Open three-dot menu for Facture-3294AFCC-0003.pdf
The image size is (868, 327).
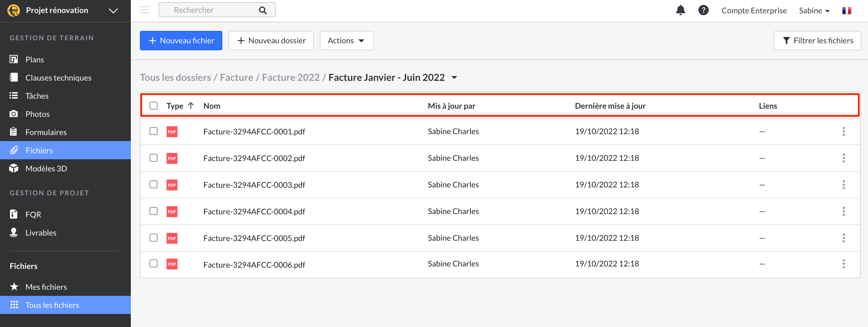843,185
